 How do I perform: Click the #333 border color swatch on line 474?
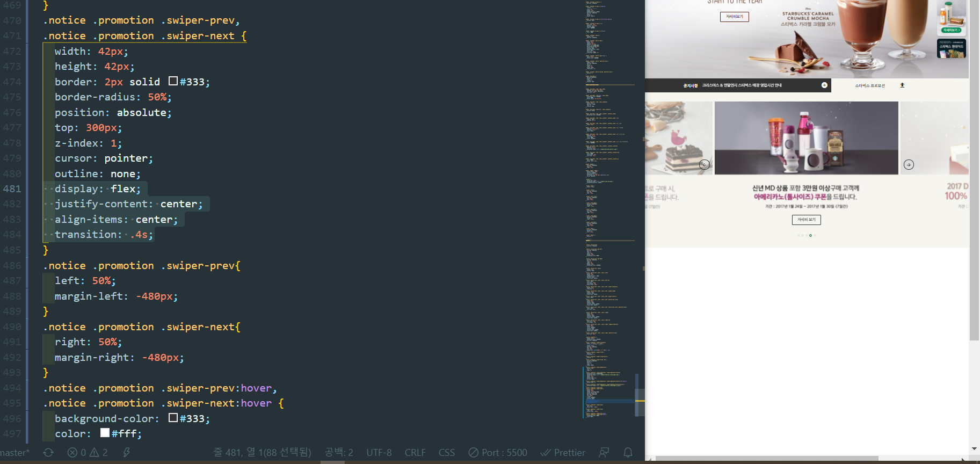(x=173, y=81)
